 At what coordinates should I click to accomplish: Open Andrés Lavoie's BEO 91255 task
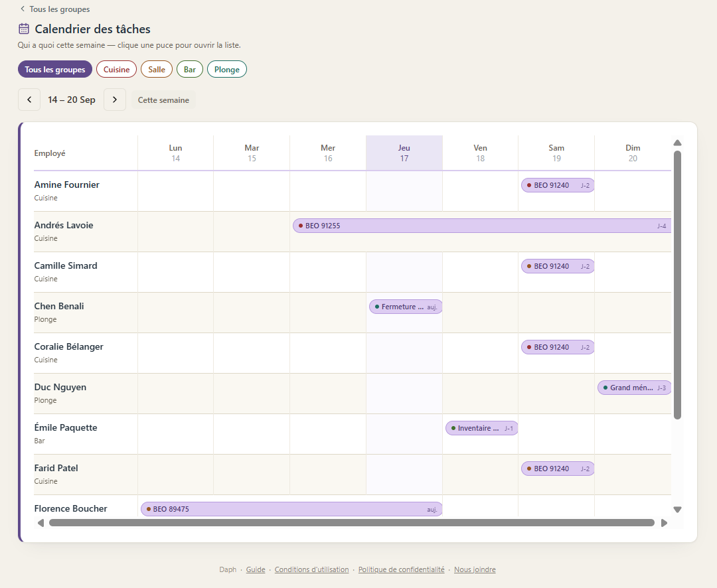coord(482,226)
